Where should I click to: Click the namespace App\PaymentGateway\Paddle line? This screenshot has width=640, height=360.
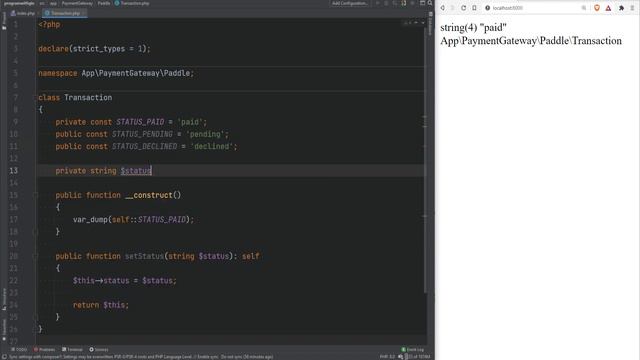[116, 73]
